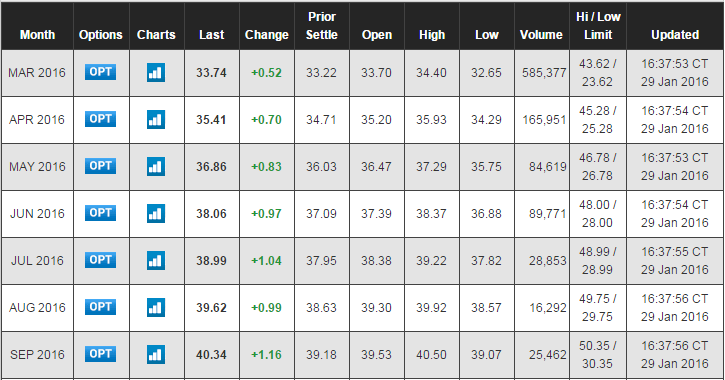Screen dimensions: 725x380
Task: Click the Change column header
Action: click(267, 35)
